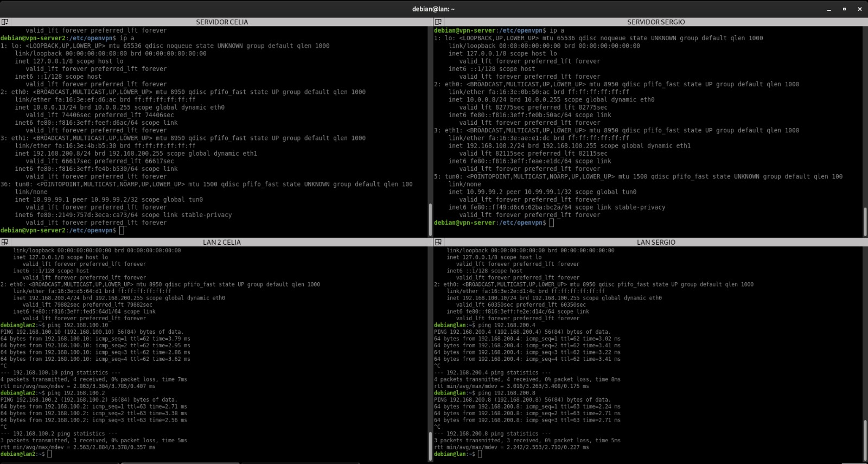Close the debian@lan terminal window
The image size is (868, 464).
coord(859,9)
